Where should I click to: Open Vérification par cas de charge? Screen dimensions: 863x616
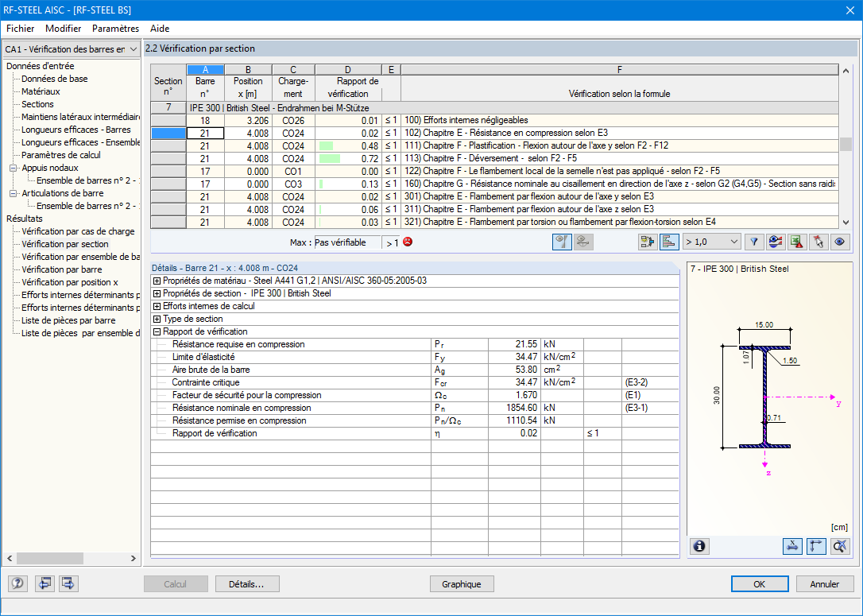[78, 231]
